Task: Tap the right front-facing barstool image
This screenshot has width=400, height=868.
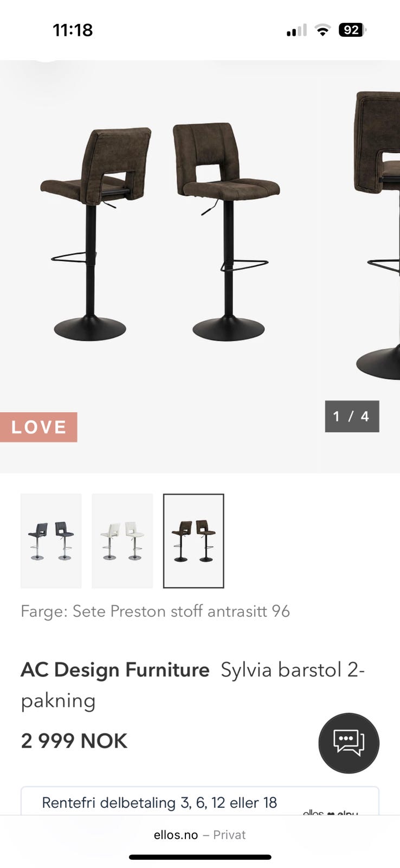Action: (227, 232)
